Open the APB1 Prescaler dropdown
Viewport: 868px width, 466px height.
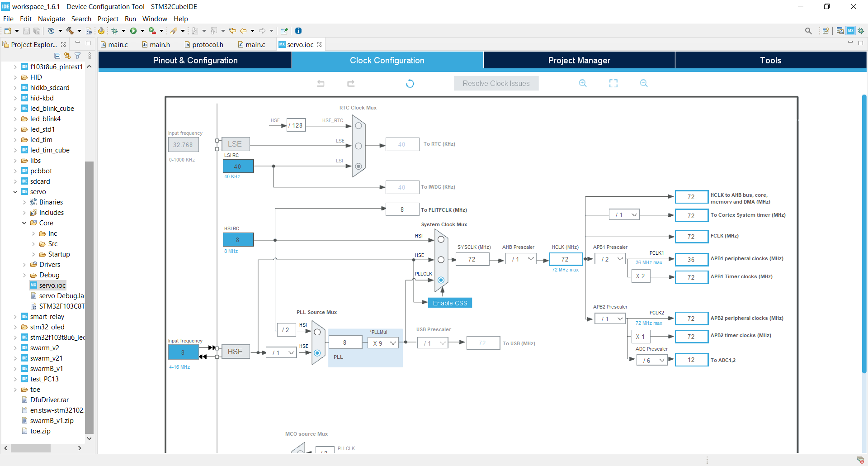pyautogui.click(x=610, y=259)
